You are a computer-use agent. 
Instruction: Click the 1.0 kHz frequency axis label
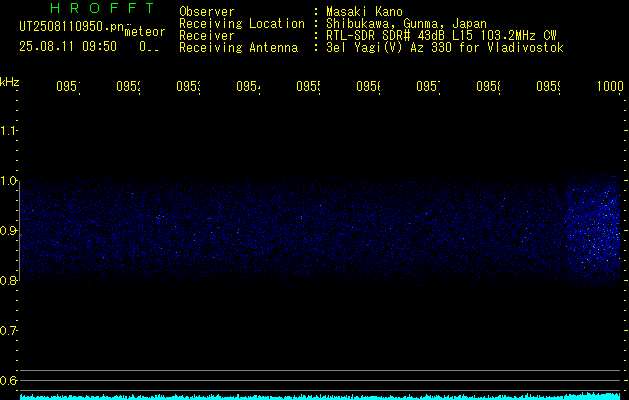(8, 181)
